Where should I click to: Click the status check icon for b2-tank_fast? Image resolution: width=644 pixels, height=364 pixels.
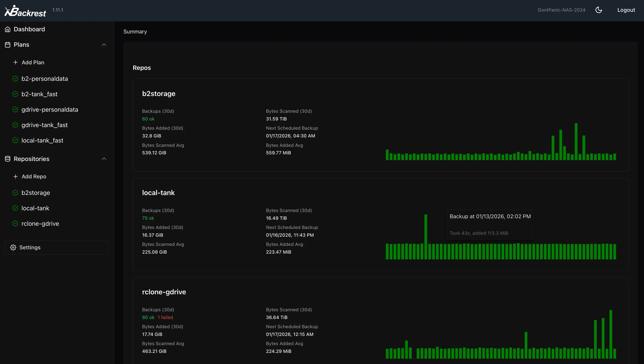click(15, 94)
